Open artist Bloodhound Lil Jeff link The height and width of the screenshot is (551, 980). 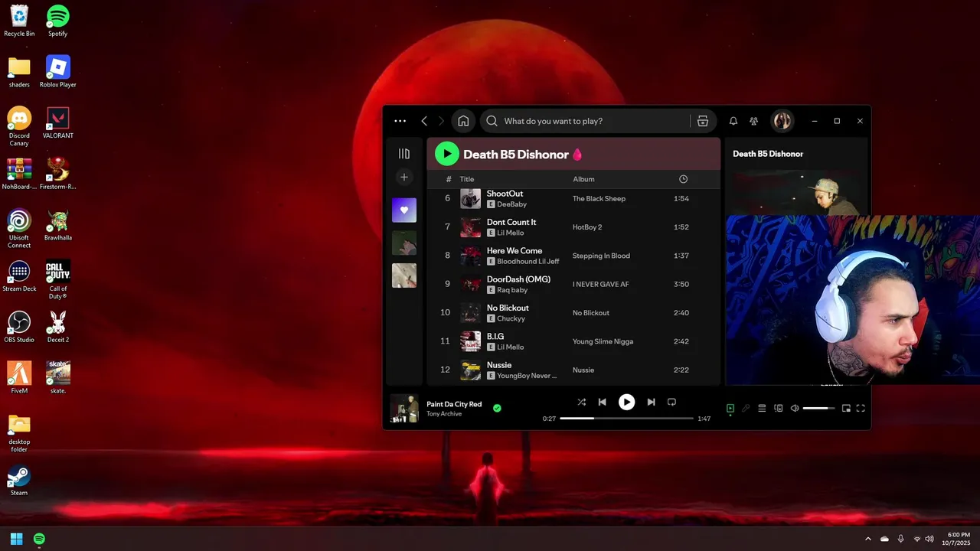click(x=528, y=262)
